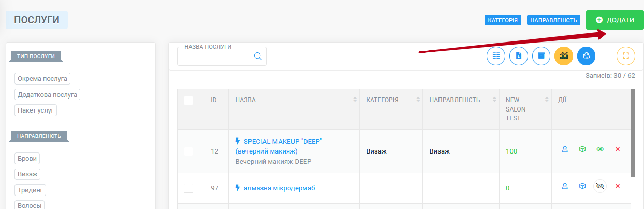The image size is (644, 209).
Task: Click the blue recycle icon
Action: click(586, 56)
